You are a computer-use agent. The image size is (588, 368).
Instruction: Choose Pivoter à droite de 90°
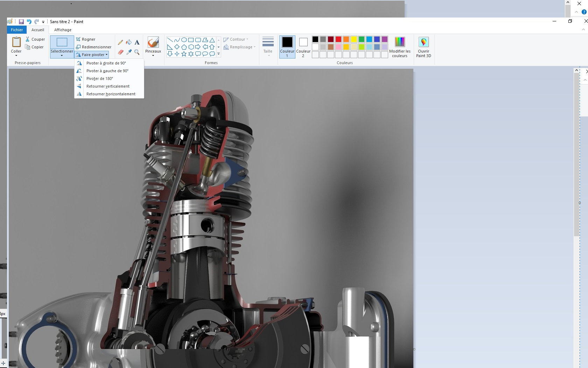[x=106, y=63]
